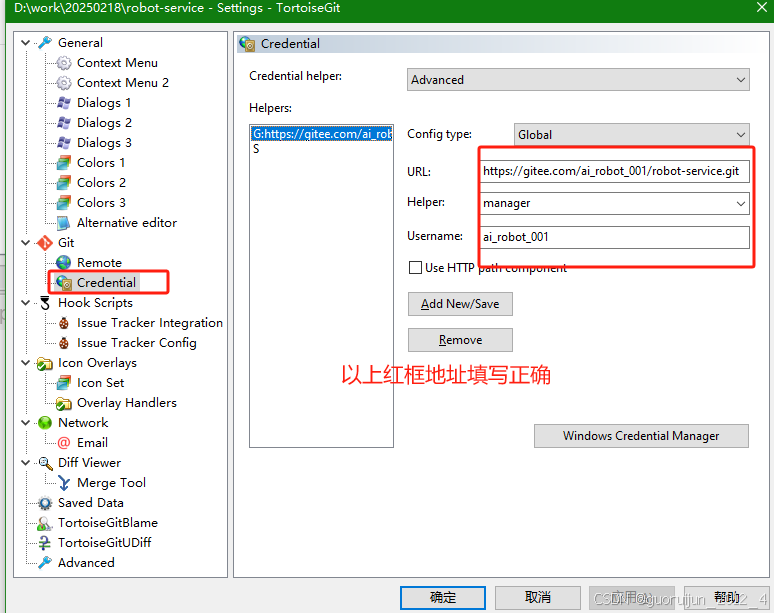The width and height of the screenshot is (774, 613).
Task: Collapse the Icon Overlays tree node
Action: (26, 363)
